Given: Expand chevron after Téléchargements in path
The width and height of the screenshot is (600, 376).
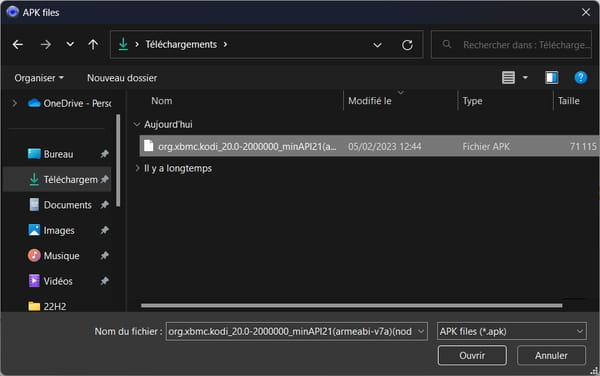Looking at the screenshot, I should point(225,44).
